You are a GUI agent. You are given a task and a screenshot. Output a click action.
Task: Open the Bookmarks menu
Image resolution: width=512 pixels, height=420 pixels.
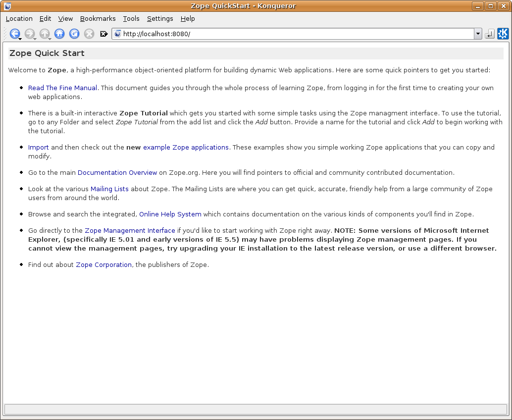point(98,19)
